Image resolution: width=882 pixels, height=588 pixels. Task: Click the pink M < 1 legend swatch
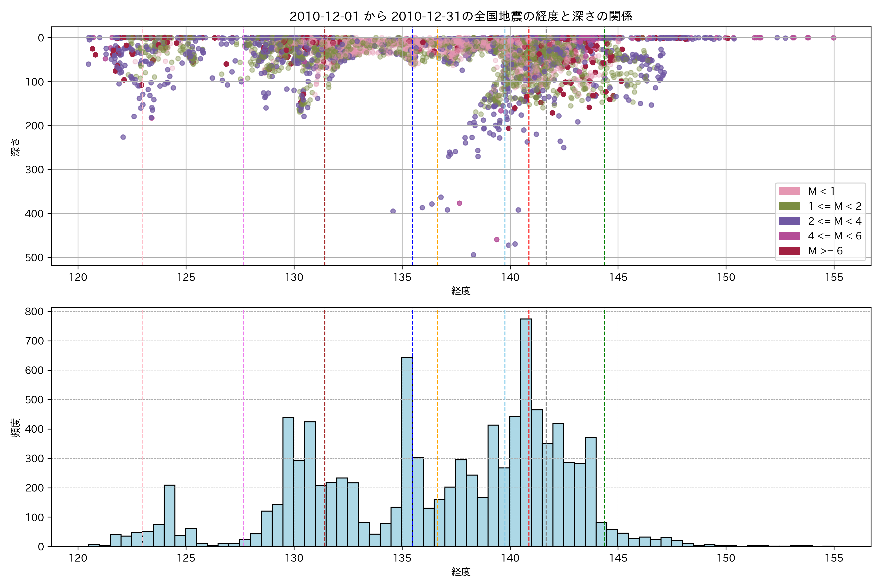coord(789,191)
